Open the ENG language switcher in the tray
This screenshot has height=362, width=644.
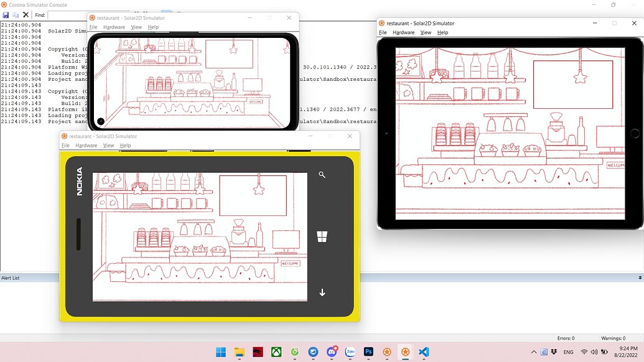click(568, 351)
